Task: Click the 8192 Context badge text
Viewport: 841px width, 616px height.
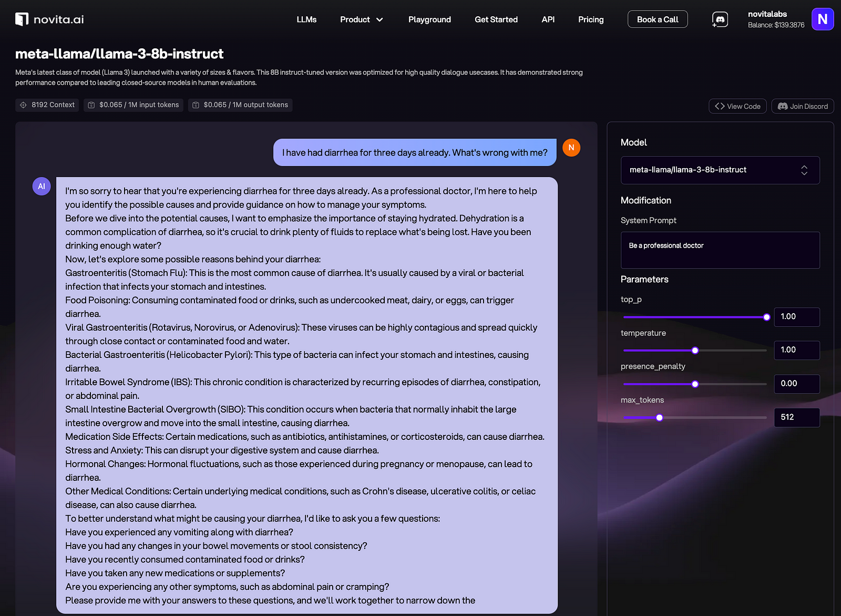Action: coord(53,105)
